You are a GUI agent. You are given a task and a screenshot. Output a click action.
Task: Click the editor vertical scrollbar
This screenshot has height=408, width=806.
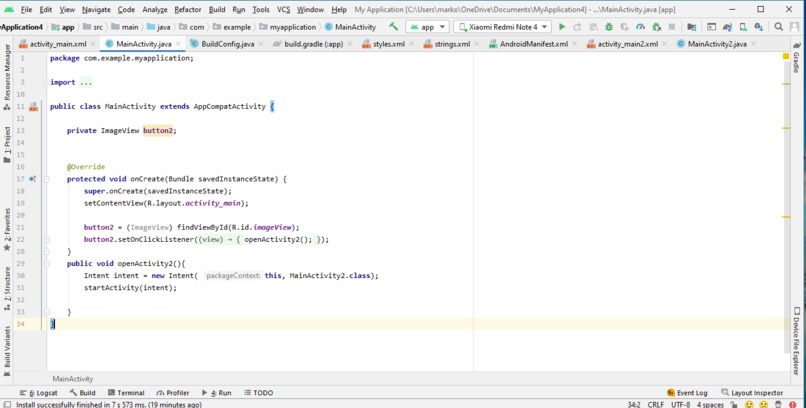786,206
